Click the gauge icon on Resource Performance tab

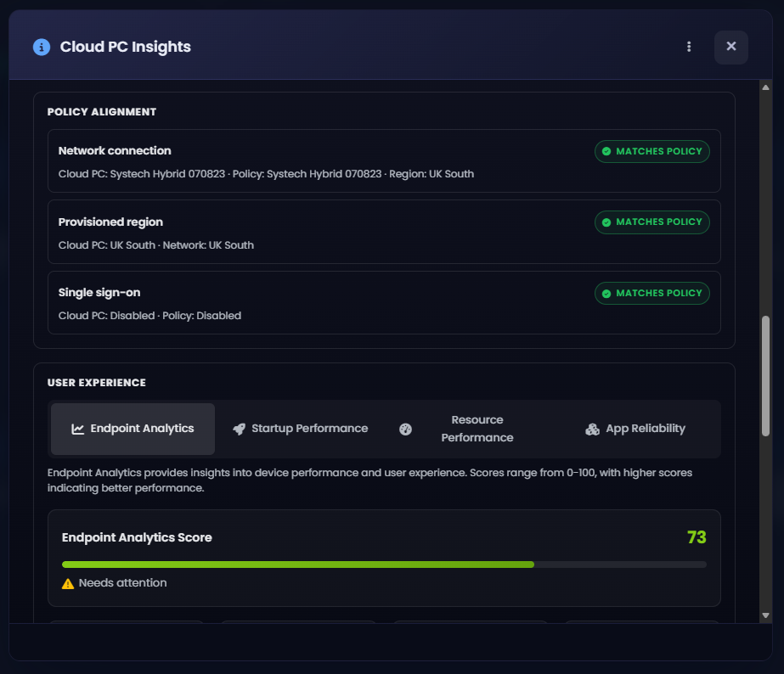point(405,430)
